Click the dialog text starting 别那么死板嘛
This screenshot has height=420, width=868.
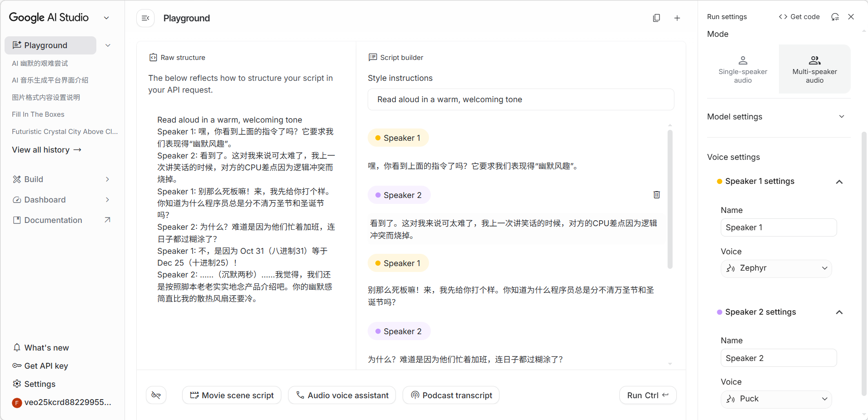tap(511, 296)
